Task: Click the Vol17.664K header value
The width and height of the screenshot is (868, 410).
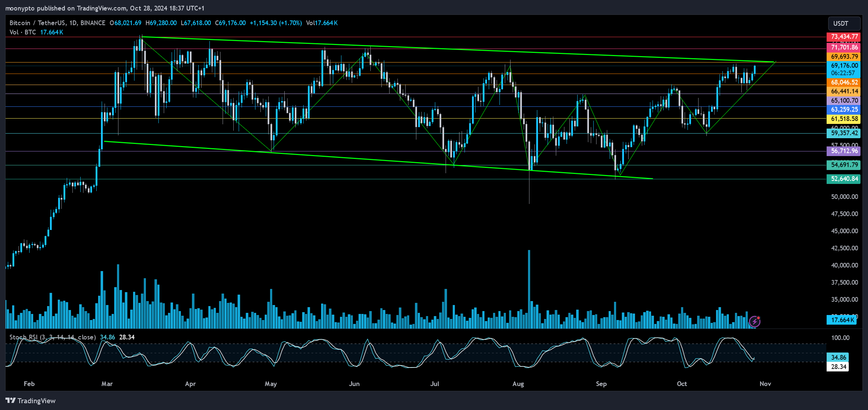Action: 322,23
